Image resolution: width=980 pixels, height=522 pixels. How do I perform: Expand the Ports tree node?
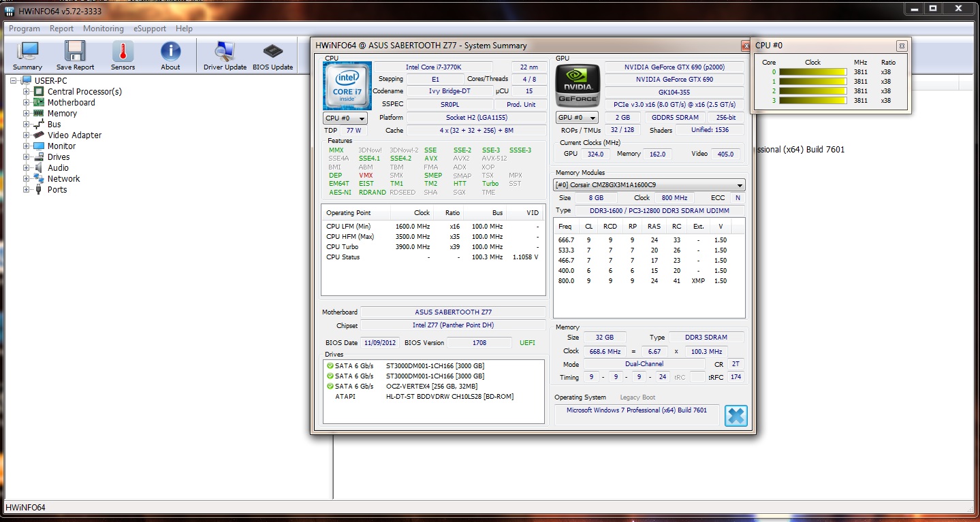point(26,189)
